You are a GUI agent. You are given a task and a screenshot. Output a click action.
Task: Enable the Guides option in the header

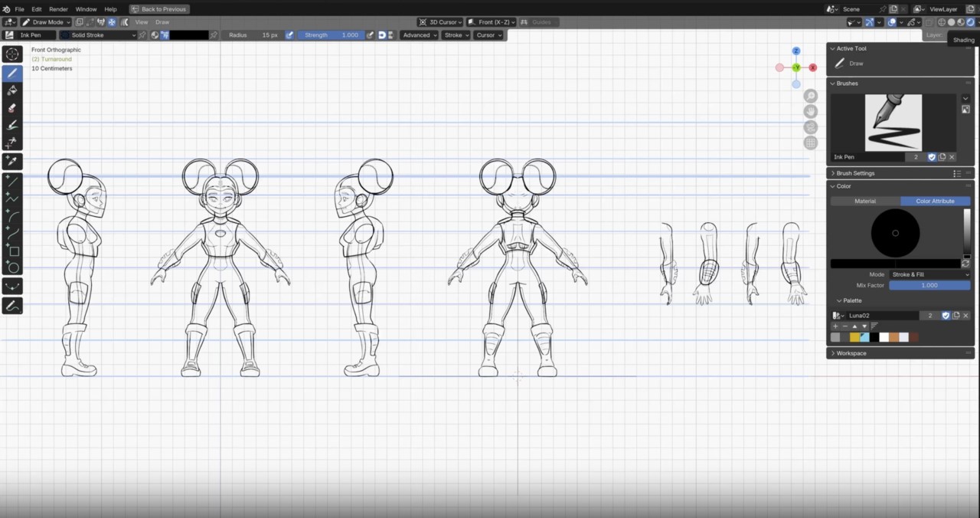[541, 22]
